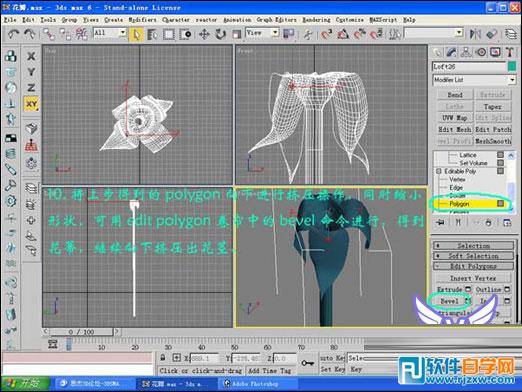Click the Align tool icon
The height and width of the screenshot is (392, 522).
click(x=492, y=34)
